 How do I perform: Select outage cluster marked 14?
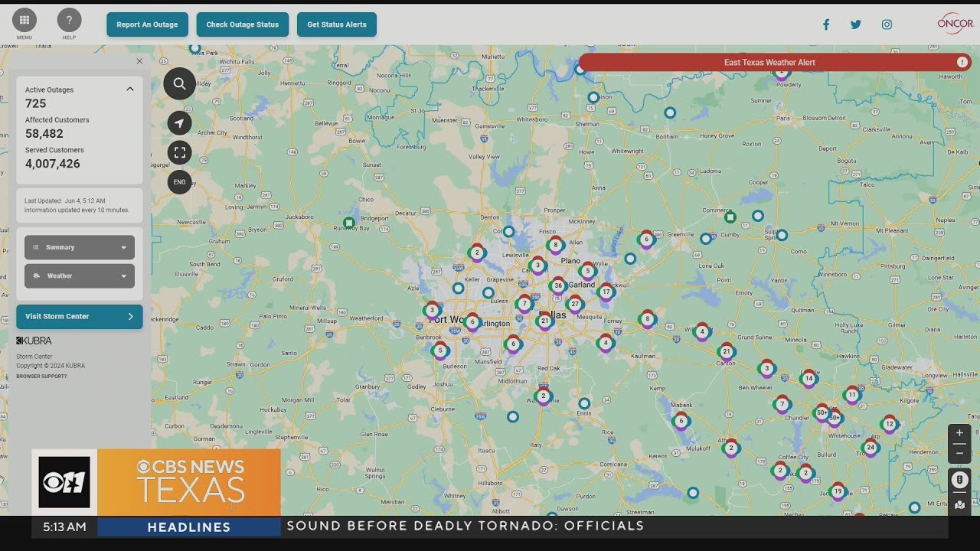808,378
